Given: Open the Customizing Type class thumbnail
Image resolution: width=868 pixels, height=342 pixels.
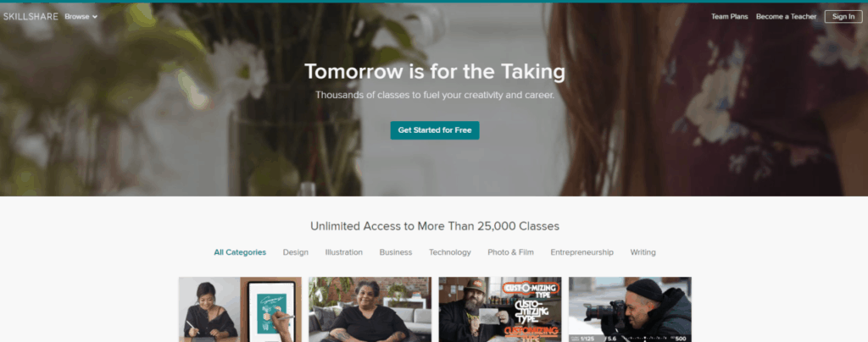Looking at the screenshot, I should [x=500, y=309].
